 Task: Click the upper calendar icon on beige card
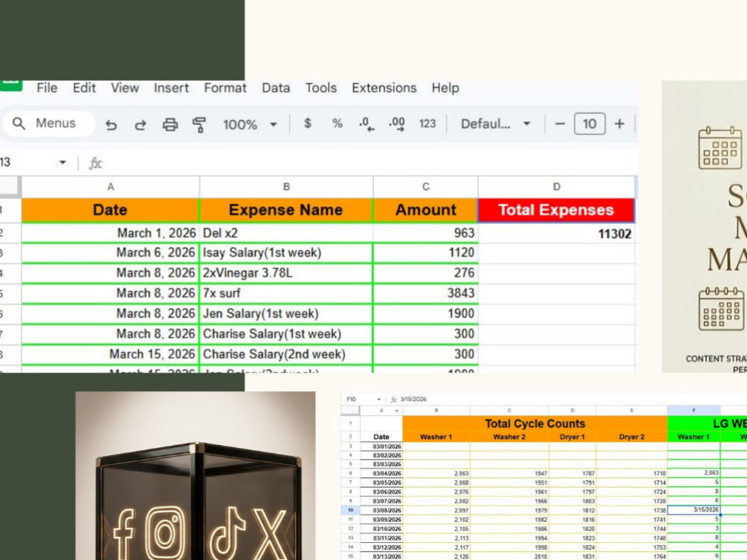(x=720, y=148)
